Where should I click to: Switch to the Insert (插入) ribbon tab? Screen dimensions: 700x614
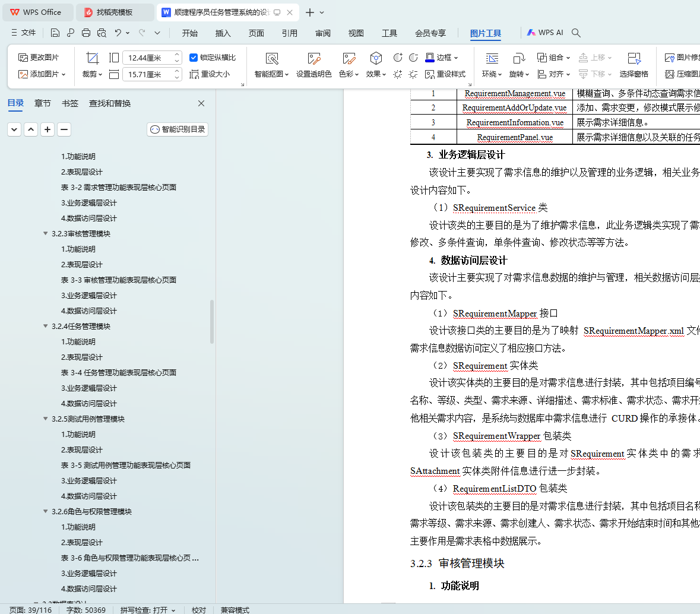tap(223, 33)
